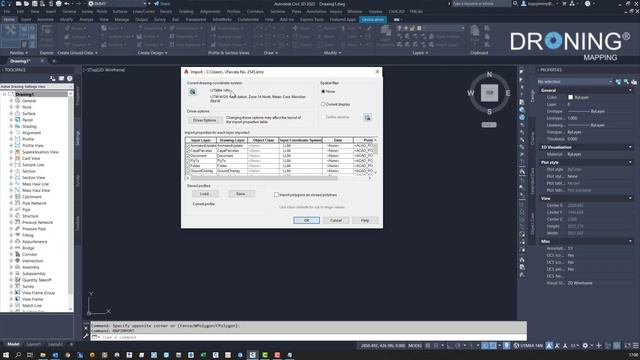Open the Home ribbon tab

coord(9,19)
